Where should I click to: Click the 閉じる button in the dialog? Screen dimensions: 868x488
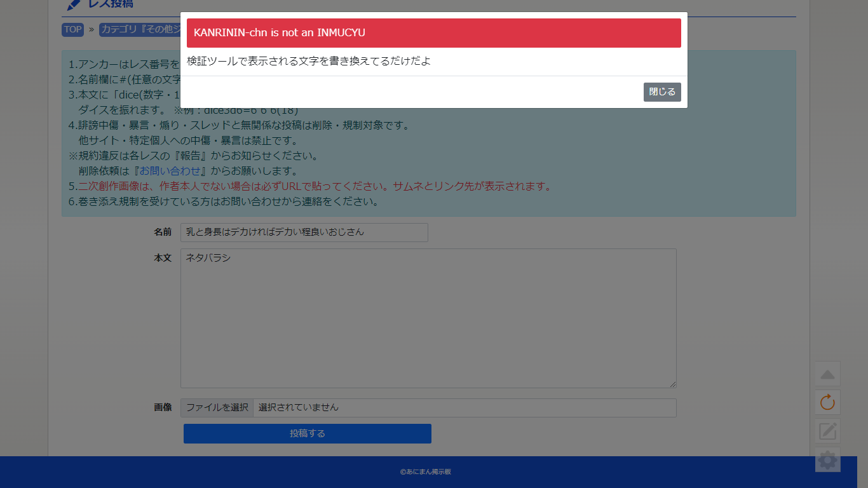661,92
